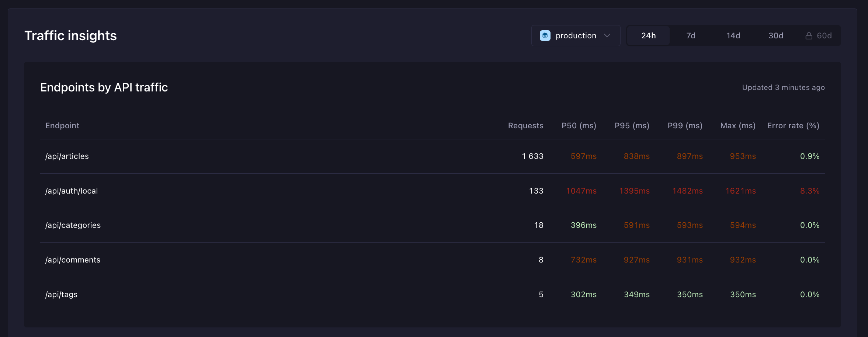This screenshot has width=868, height=337.
Task: Expand the production dropdown chevron
Action: 607,36
